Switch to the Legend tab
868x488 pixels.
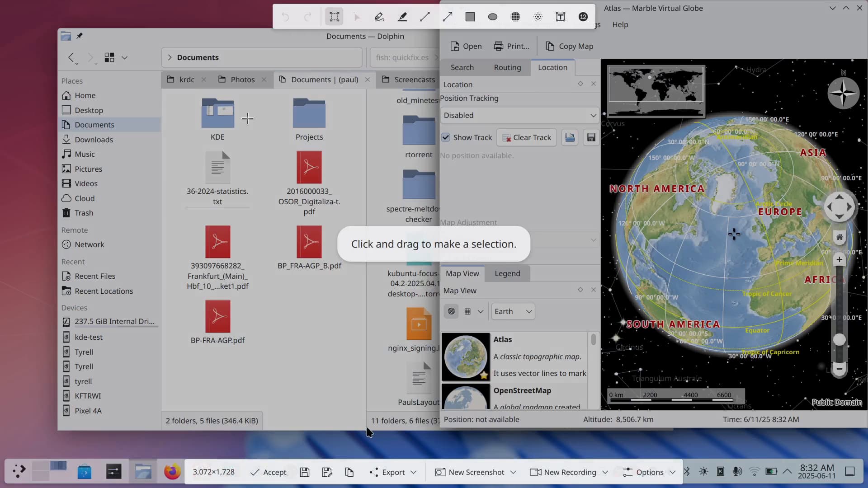coord(507,273)
